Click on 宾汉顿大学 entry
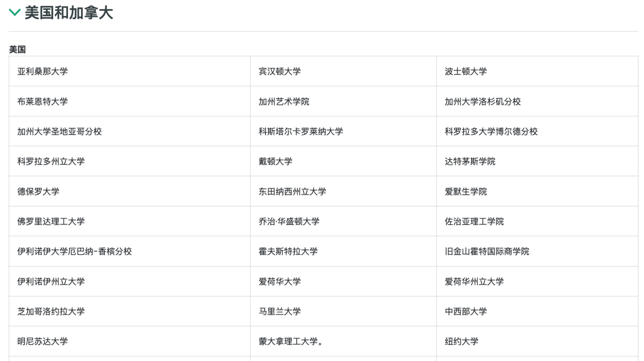 click(x=280, y=72)
